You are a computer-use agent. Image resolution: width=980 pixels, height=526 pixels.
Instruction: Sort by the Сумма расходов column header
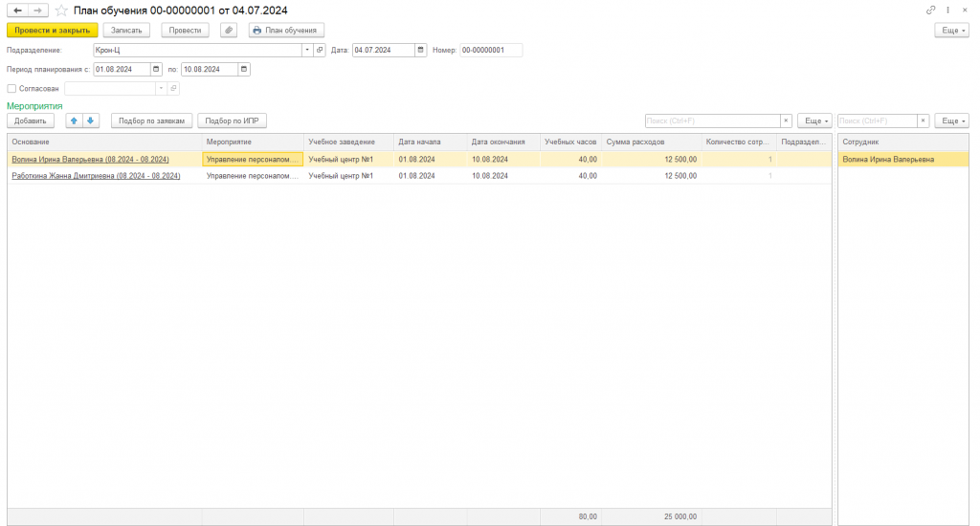click(x=651, y=142)
